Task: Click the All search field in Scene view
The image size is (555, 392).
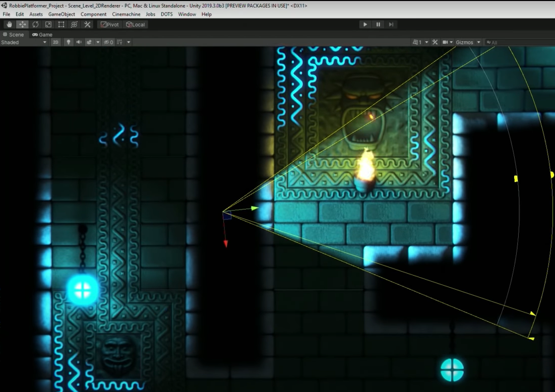Action: point(499,42)
